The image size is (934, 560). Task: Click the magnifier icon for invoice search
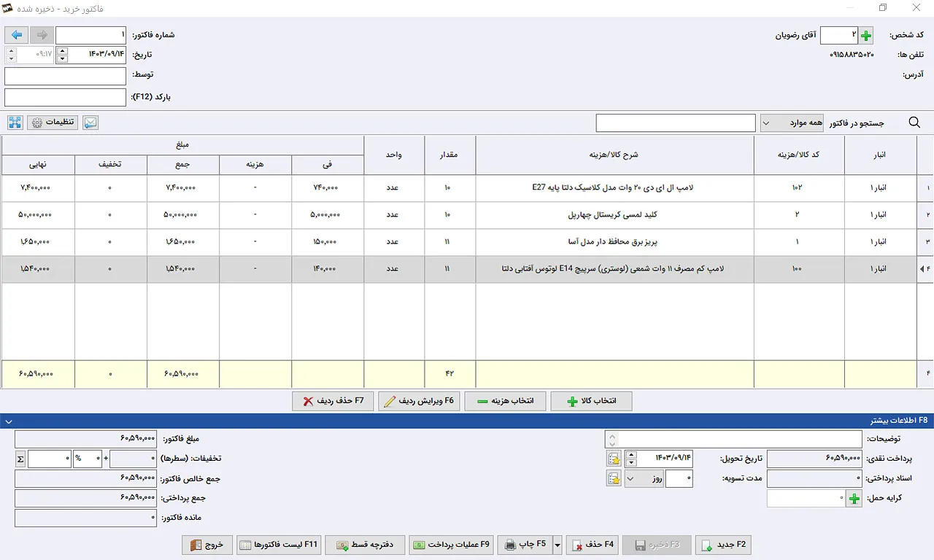click(914, 122)
